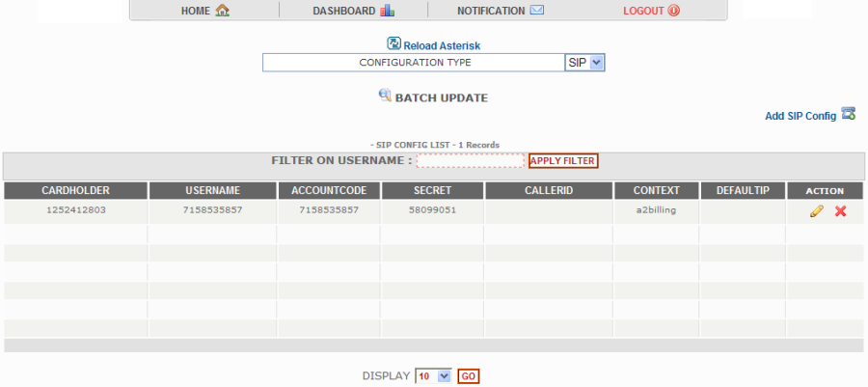The width and height of the screenshot is (868, 387).
Task: Click the context value a2billing
Action: [x=656, y=210]
